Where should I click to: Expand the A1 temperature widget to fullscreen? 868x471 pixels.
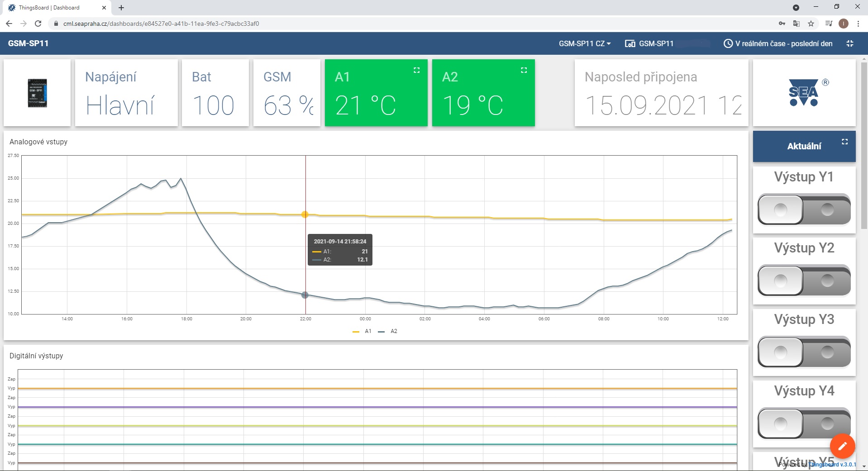[x=417, y=70]
